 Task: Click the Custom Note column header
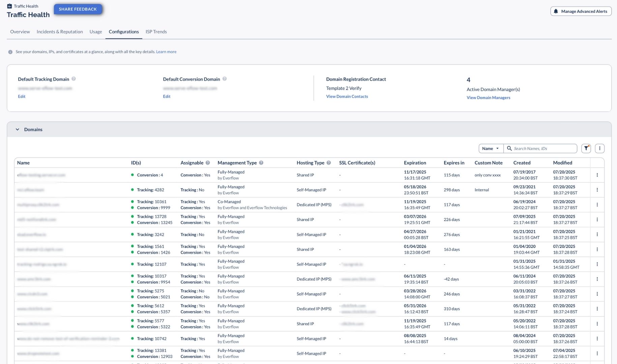(x=489, y=163)
